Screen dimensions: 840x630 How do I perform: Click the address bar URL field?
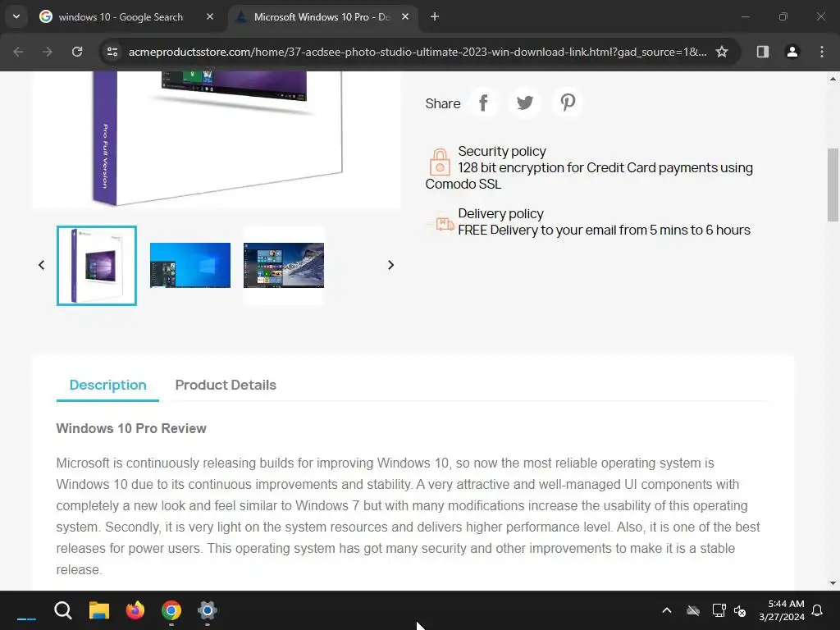pyautogui.click(x=417, y=52)
